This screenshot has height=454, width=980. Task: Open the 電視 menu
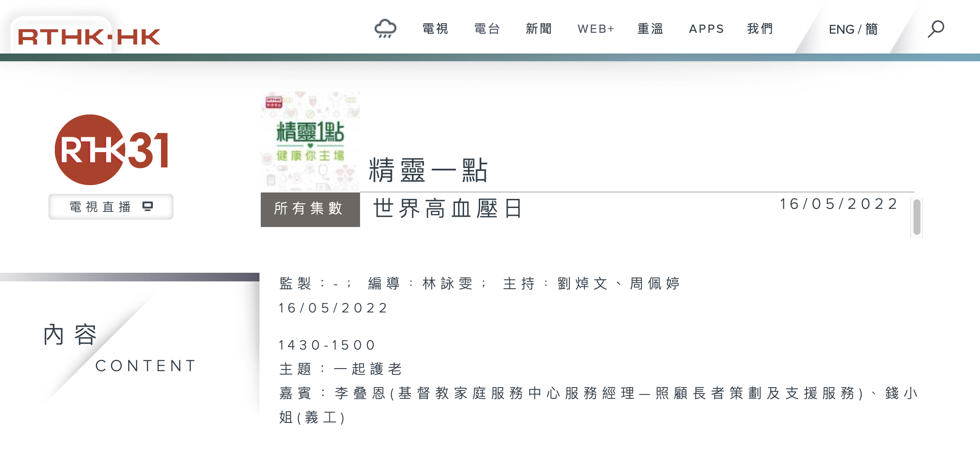[x=435, y=29]
